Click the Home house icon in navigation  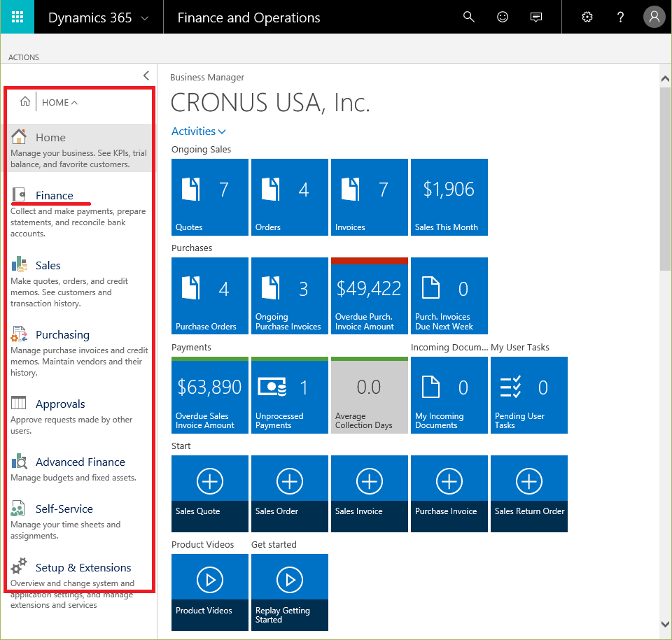19,136
